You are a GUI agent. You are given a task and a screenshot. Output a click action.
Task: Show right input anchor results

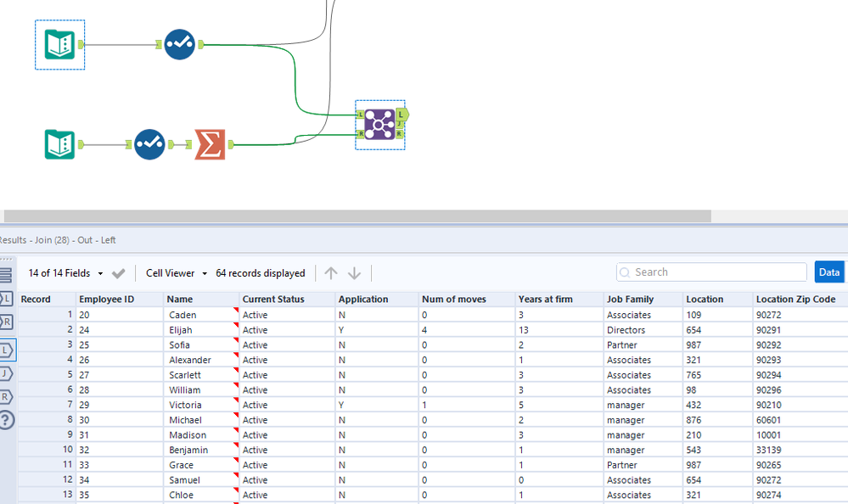[7, 322]
